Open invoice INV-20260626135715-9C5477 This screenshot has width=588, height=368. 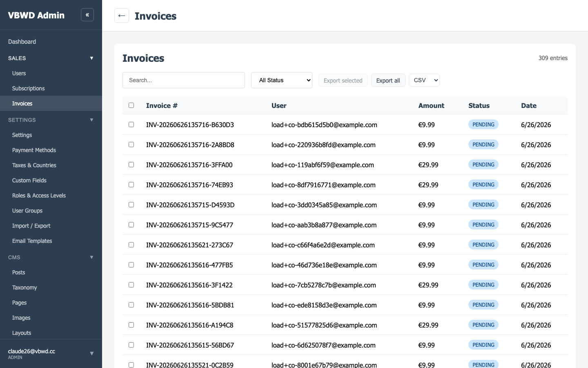tap(189, 225)
